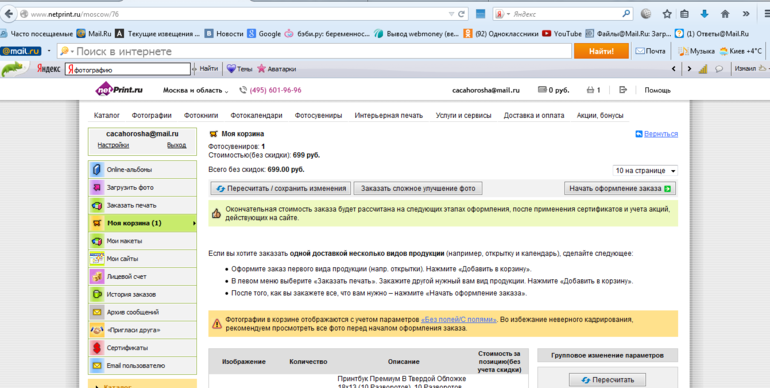Click Заказать сложное улучшение фото button
770x388 pixels.
[418, 188]
